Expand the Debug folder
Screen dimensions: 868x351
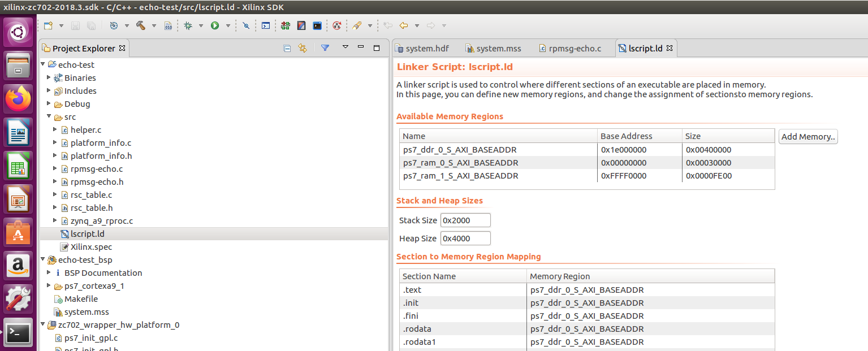49,103
